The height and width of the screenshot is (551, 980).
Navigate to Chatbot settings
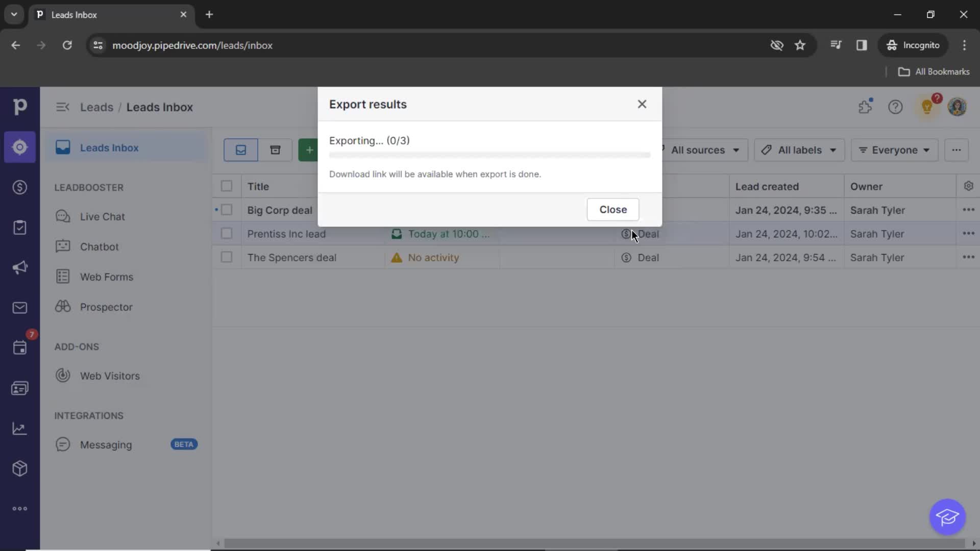pos(99,246)
